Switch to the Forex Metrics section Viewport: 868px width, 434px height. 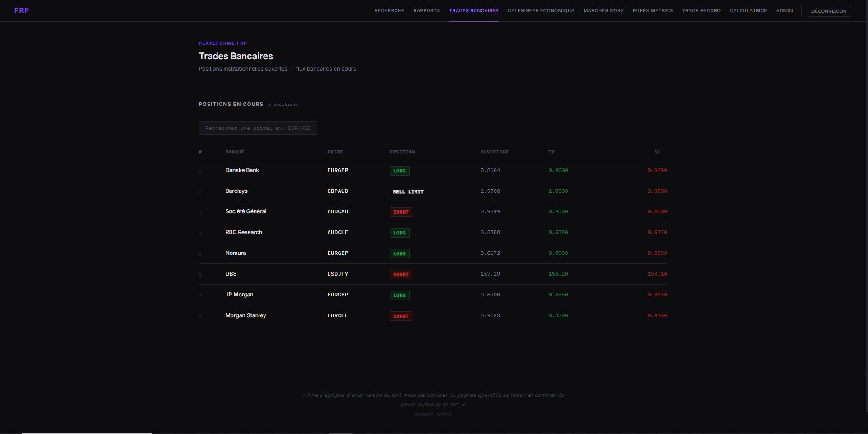653,10
